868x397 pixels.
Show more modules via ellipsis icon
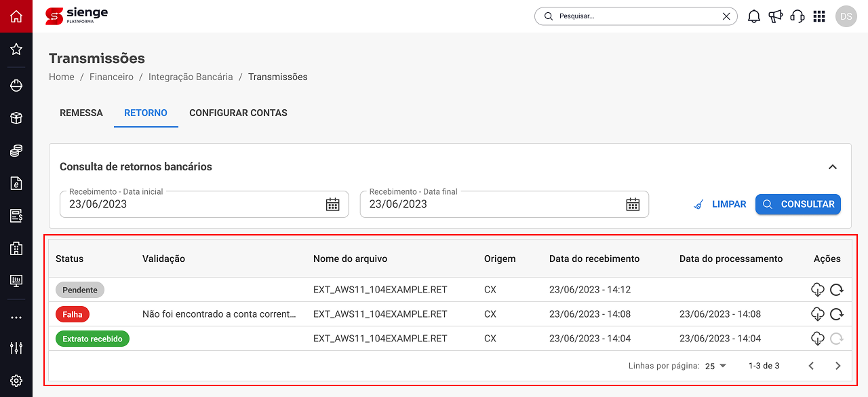16,317
